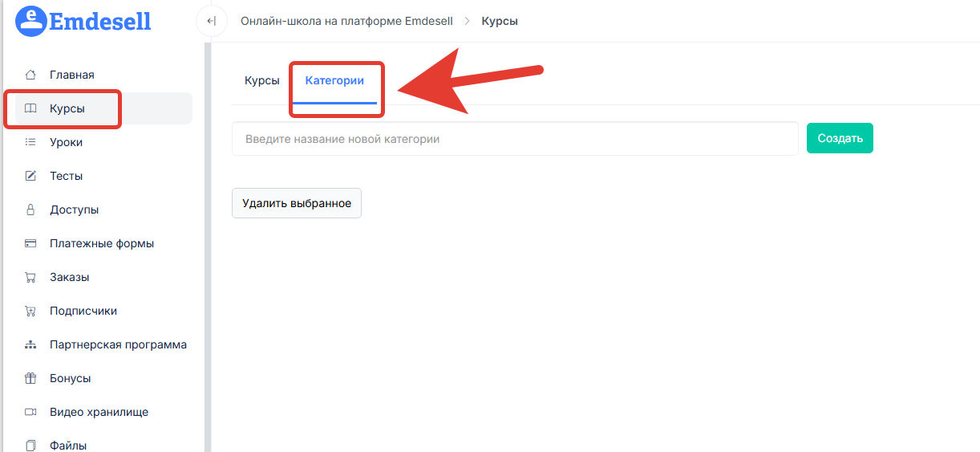Open Партнерская программа in the sidebar
Viewport: 980px width, 452px height.
click(118, 344)
